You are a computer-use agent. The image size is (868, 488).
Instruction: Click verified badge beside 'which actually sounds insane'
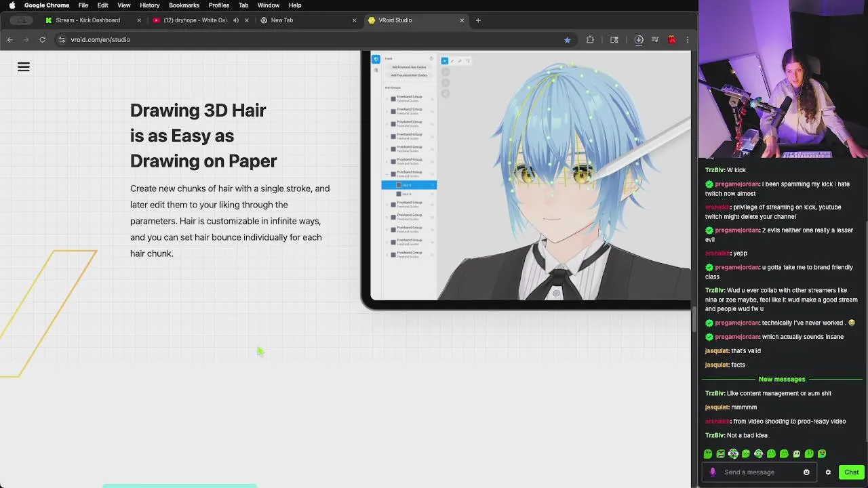(x=709, y=337)
